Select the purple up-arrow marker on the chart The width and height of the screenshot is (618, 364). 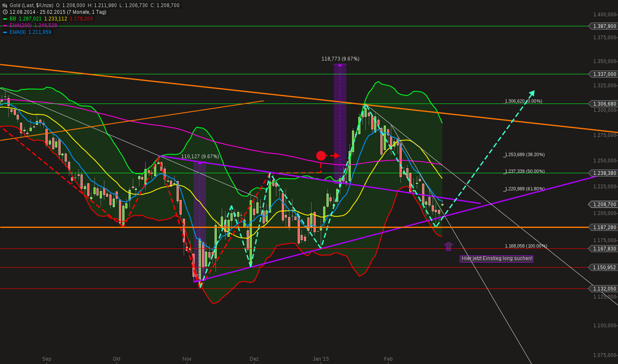click(x=448, y=247)
